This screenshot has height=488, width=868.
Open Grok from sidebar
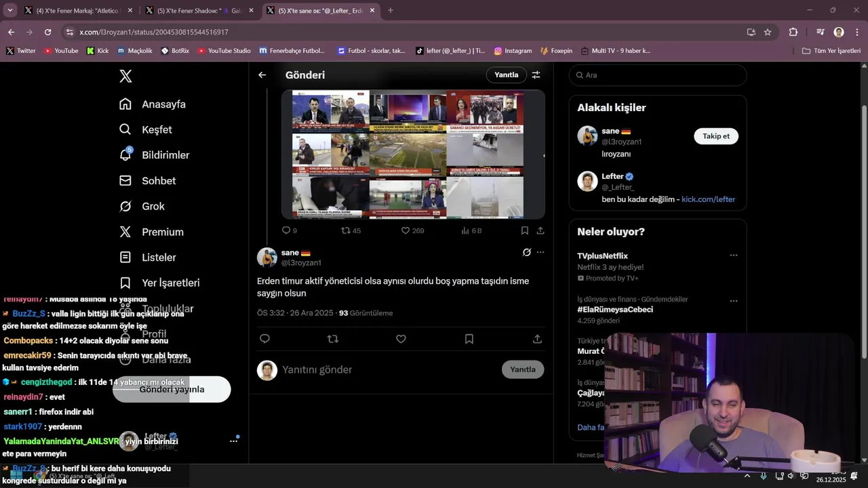(x=142, y=206)
